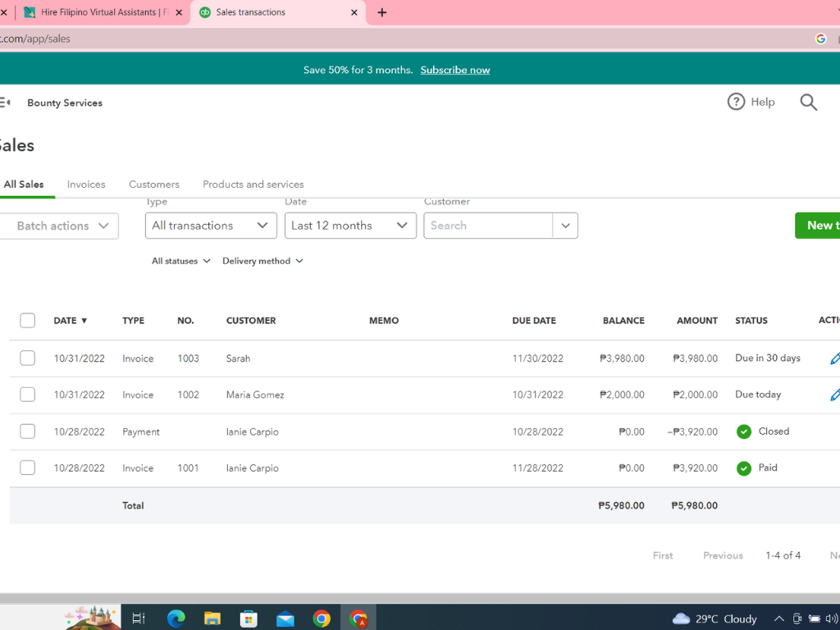
Task: Click the castle search highlight taskbar icon
Action: (x=92, y=617)
